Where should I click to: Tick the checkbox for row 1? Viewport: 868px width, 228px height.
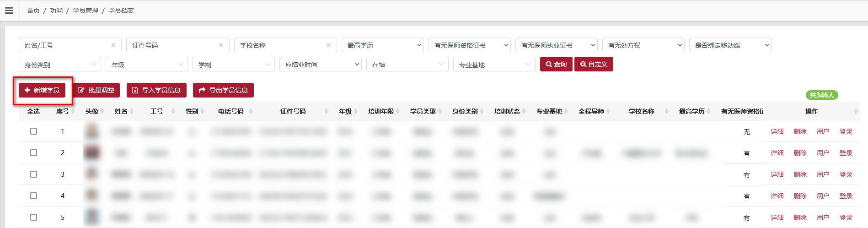click(33, 131)
